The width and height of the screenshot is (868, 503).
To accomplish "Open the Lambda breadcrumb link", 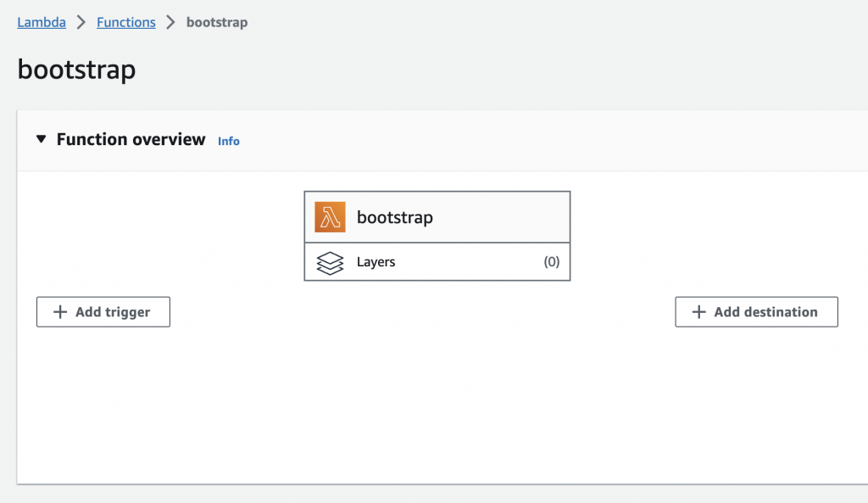I will 42,22.
